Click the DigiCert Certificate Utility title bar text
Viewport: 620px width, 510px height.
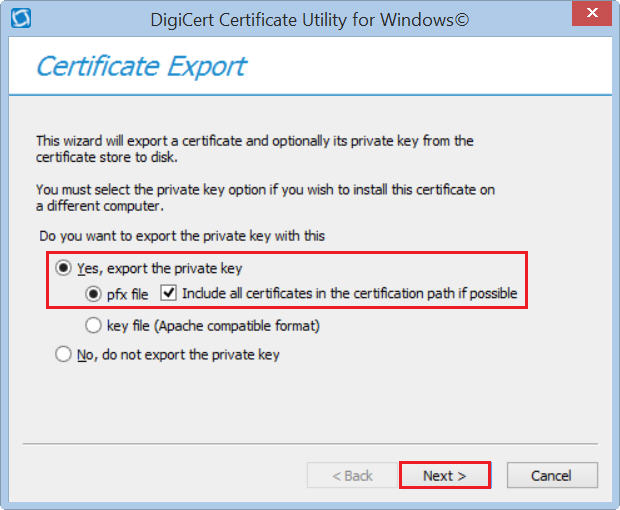click(x=309, y=19)
